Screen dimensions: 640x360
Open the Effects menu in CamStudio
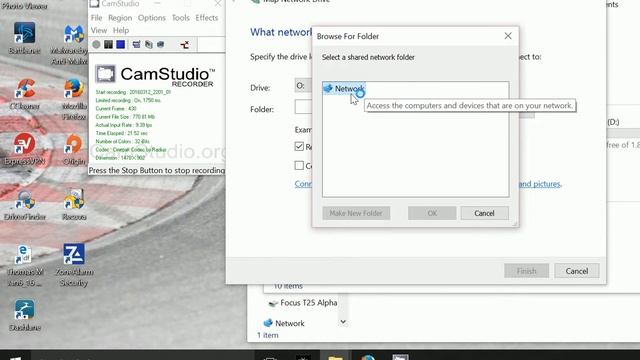207,18
